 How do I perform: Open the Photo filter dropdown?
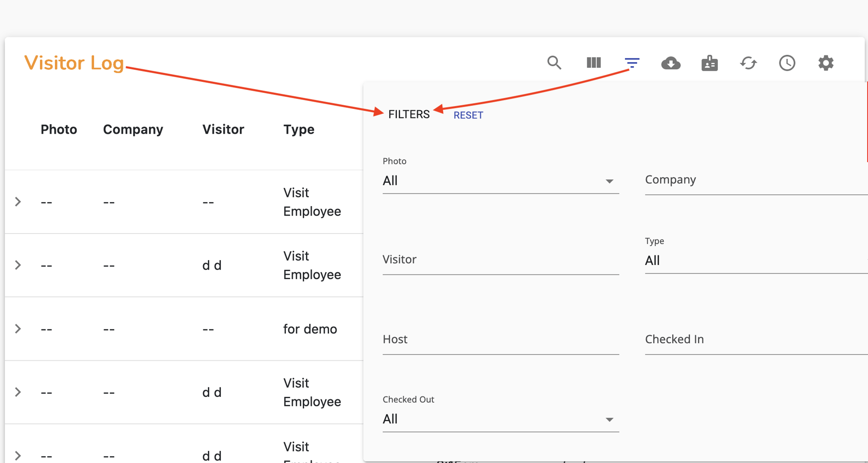(500, 181)
